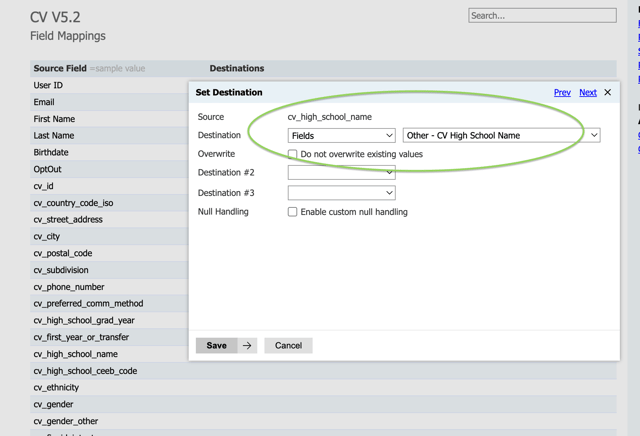The image size is (640, 436).
Task: Select the cv_postal_code source field
Action: [63, 254]
